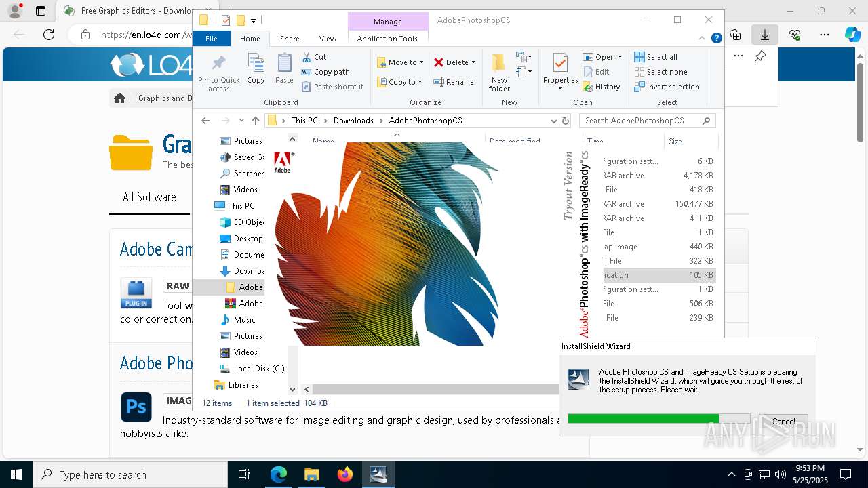Open Quick Access Toolbar customize dropdown
This screenshot has width=868, height=488.
(253, 21)
